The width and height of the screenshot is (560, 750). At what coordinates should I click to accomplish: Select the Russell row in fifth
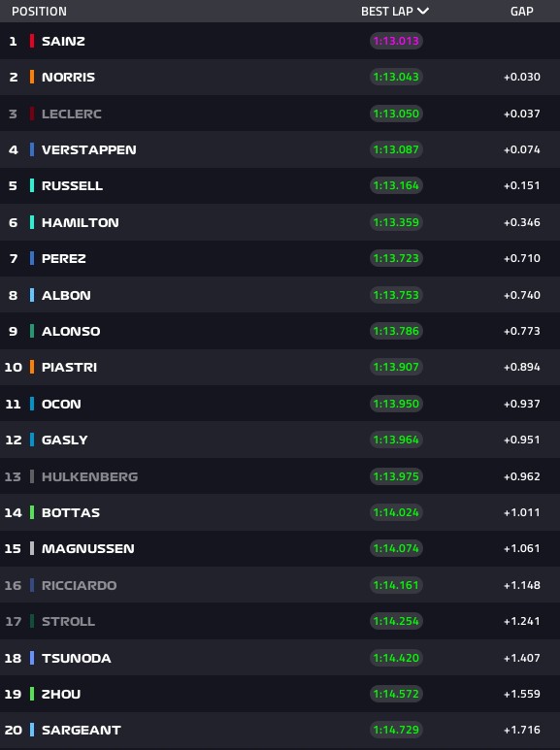tap(280, 185)
